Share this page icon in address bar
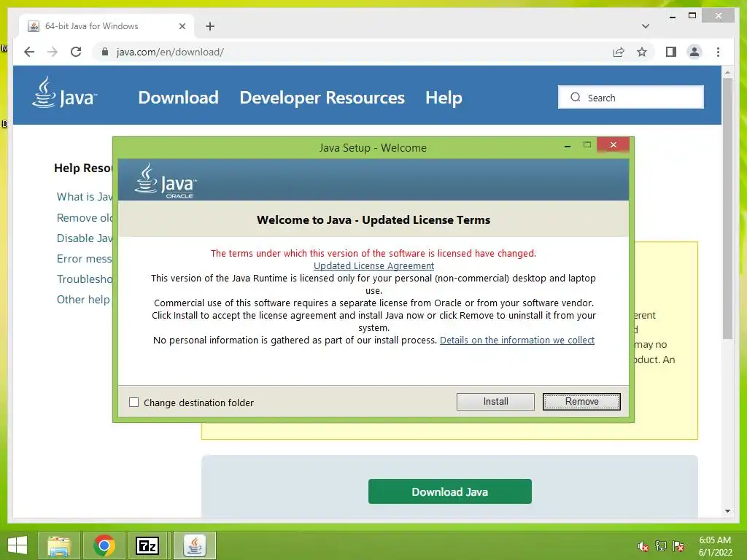This screenshot has width=747, height=560. click(x=619, y=52)
